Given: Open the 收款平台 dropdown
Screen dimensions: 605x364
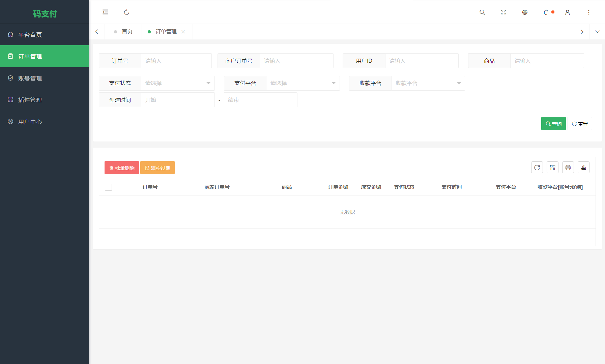Looking at the screenshot, I should point(428,83).
